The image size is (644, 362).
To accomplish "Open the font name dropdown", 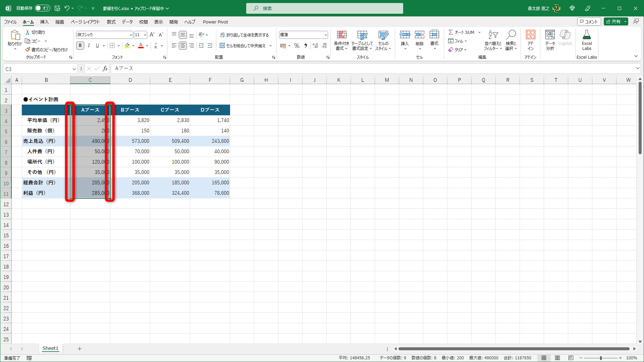I will [131, 35].
